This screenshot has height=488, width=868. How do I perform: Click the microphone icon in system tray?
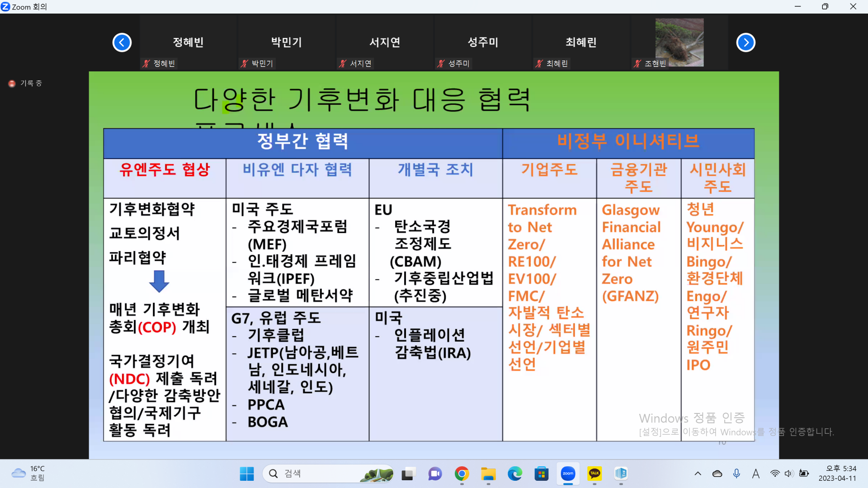point(736,474)
